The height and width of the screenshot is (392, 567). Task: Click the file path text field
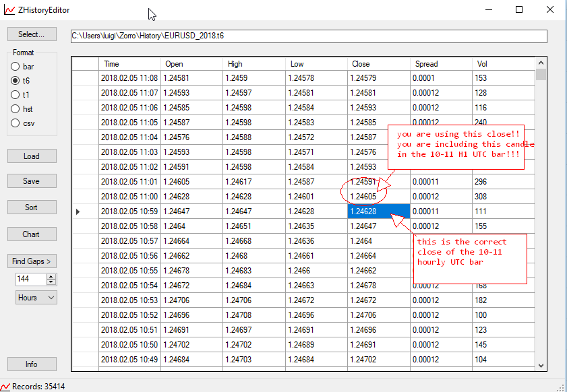click(x=309, y=36)
